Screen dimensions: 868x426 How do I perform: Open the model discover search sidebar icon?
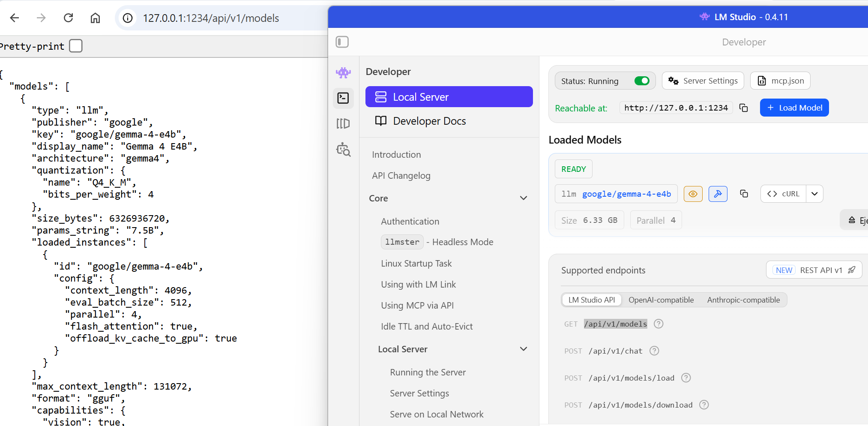(343, 150)
